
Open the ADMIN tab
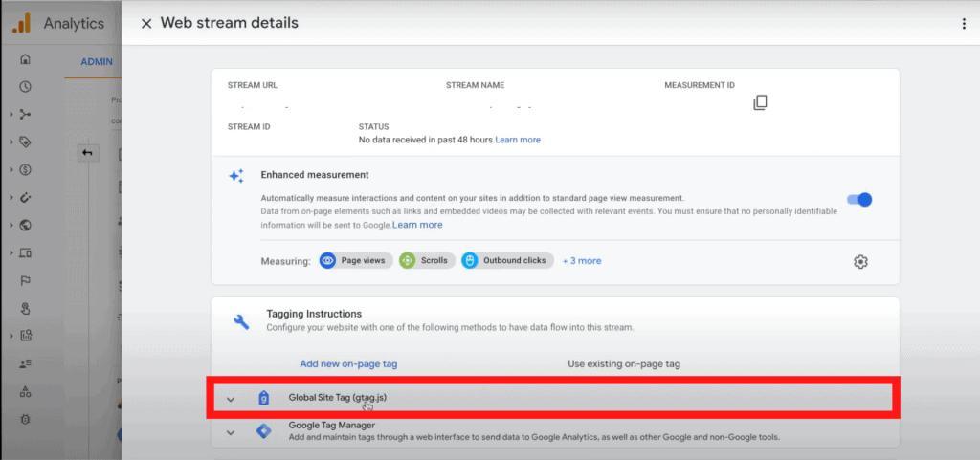coord(97,62)
